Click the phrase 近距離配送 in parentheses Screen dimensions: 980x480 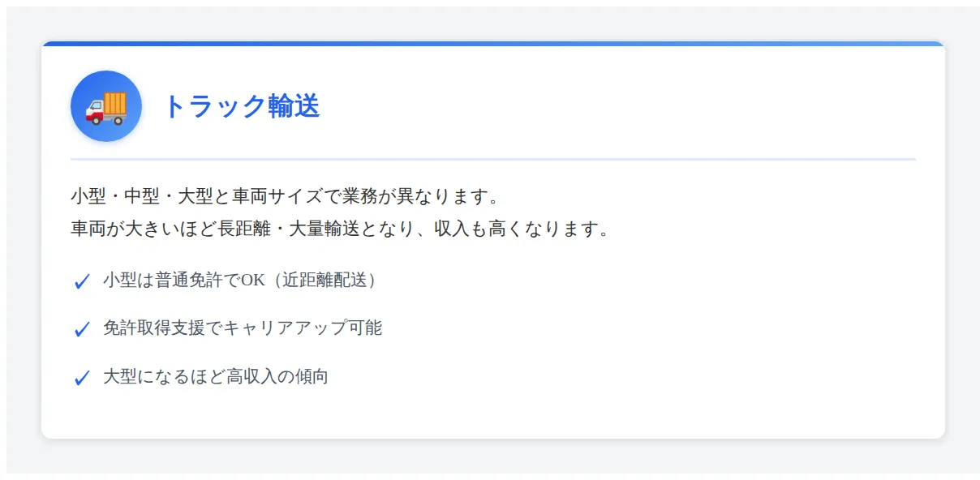[325, 281]
